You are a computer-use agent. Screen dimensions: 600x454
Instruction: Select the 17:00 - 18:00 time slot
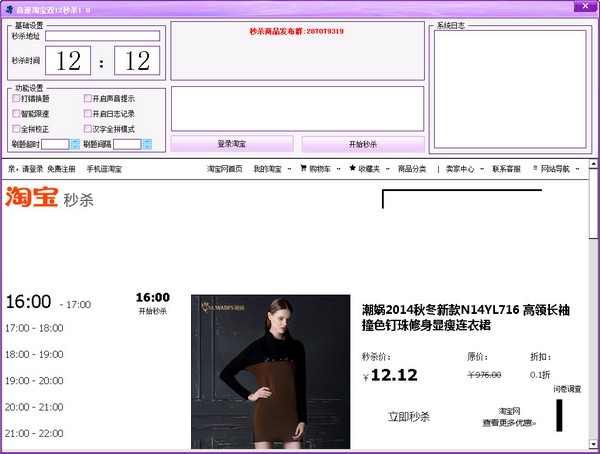[34, 328]
